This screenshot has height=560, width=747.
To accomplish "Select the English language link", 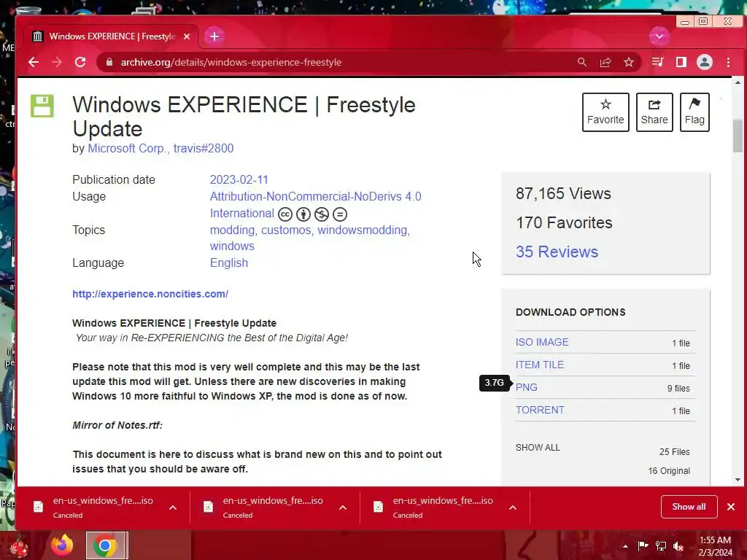I will tap(229, 263).
